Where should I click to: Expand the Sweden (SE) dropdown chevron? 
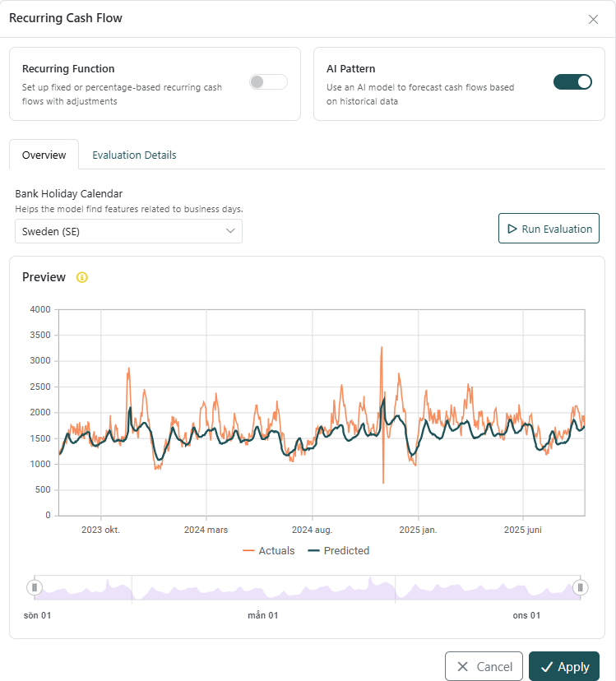230,231
